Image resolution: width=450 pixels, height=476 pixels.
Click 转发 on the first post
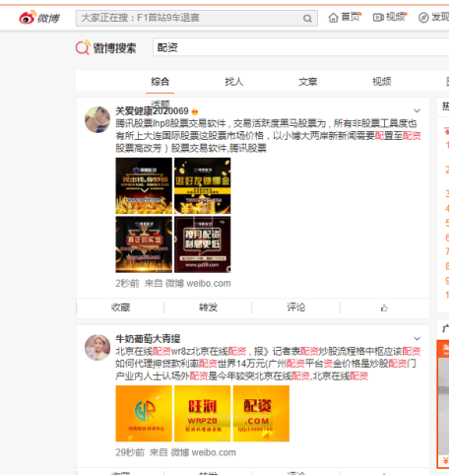tap(208, 307)
